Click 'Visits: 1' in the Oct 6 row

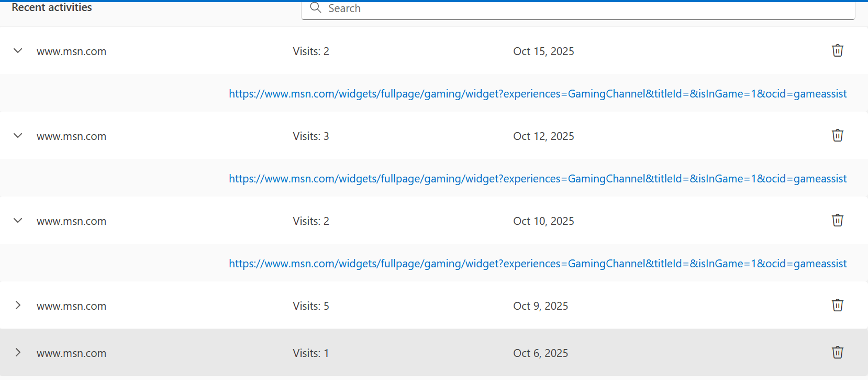311,353
